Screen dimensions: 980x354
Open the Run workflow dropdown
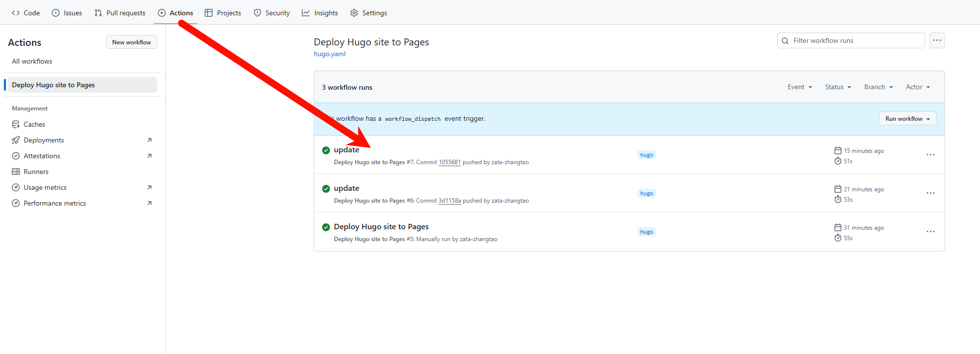coord(907,119)
